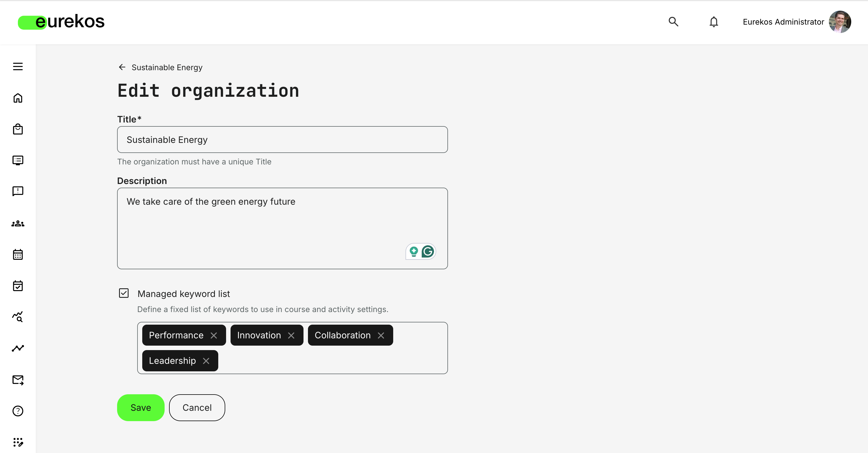Open the send mail icon in sidebar

click(x=18, y=380)
